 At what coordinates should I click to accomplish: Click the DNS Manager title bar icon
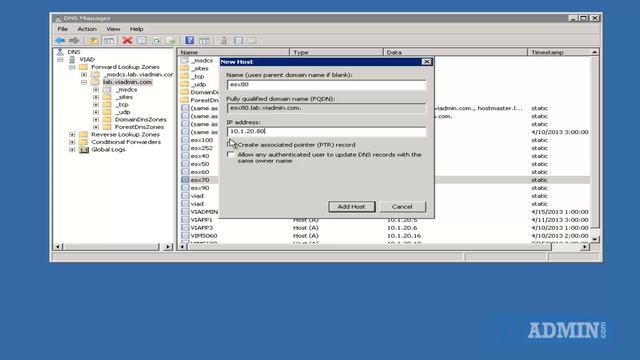point(58,18)
